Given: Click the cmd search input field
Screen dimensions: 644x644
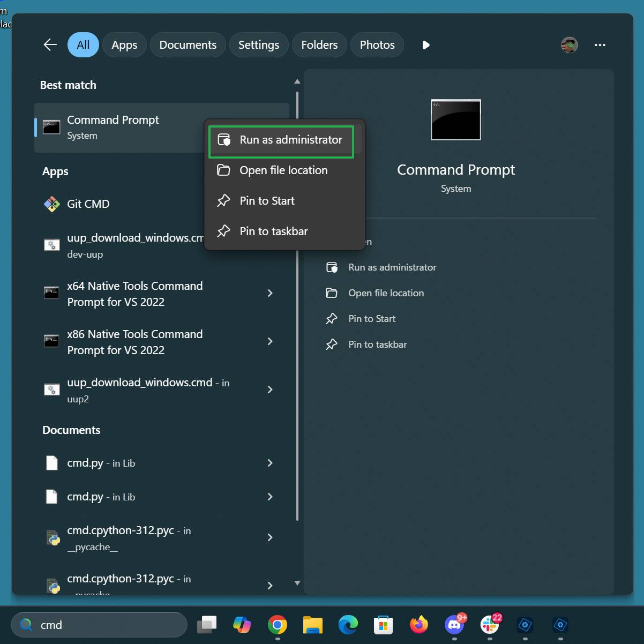Looking at the screenshot, I should click(107, 625).
